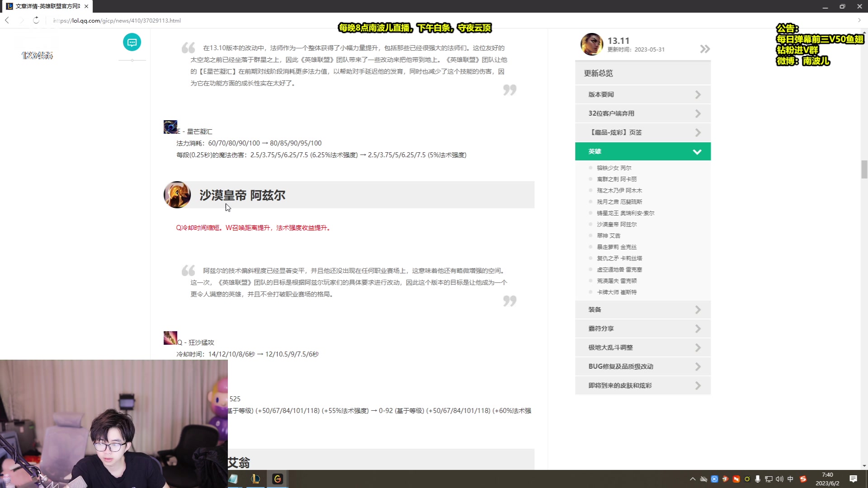Click the 更新时间: 2023-05-31 text
This screenshot has height=488, width=868.
pos(636,50)
